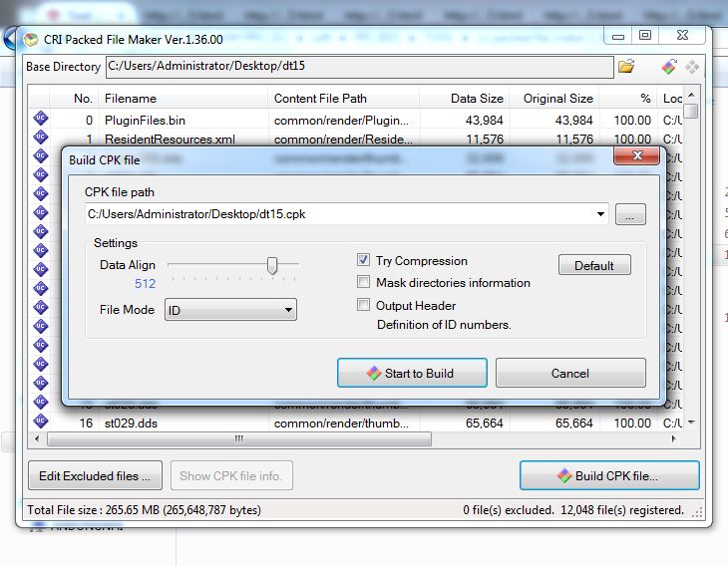
Task: Click the grayed diamond icon at toolbar end
Action: (x=692, y=67)
